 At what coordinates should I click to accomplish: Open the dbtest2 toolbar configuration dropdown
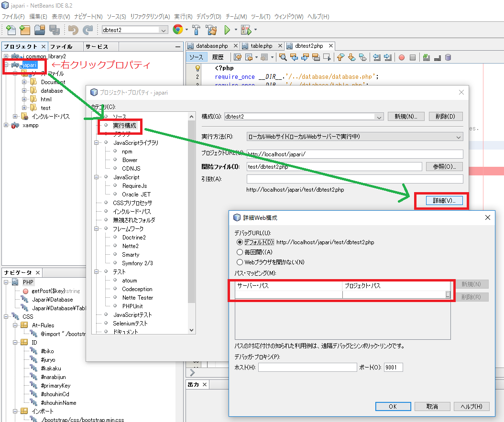(x=163, y=30)
